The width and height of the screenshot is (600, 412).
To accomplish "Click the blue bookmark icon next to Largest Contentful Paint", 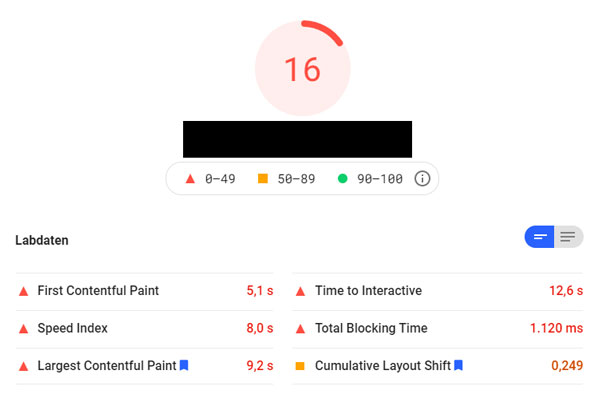I will 184,366.
